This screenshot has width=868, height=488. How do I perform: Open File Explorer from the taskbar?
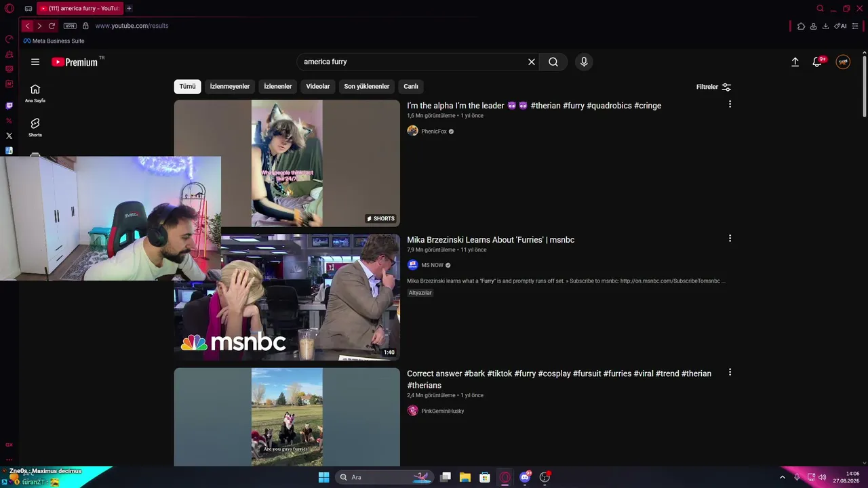pos(465,477)
